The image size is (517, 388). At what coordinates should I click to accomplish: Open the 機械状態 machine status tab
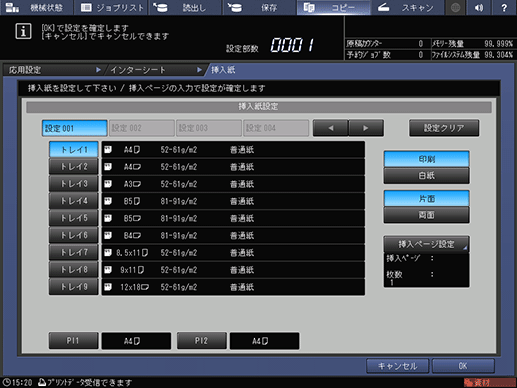[x=36, y=7]
